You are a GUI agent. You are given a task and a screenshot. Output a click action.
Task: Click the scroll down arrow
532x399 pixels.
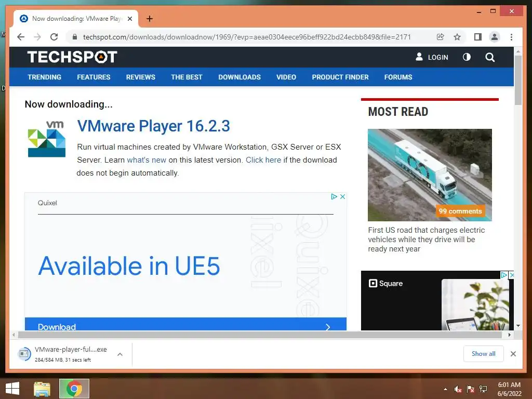tap(518, 326)
